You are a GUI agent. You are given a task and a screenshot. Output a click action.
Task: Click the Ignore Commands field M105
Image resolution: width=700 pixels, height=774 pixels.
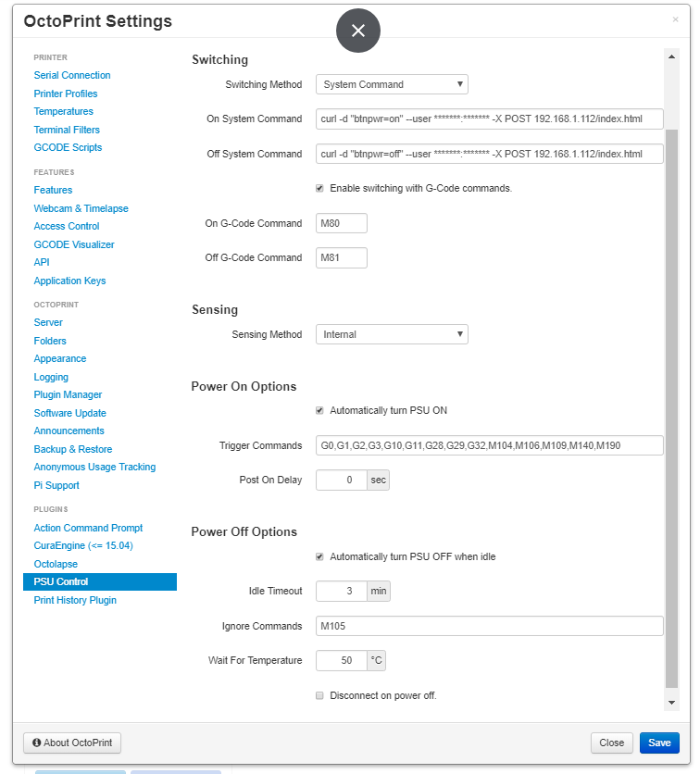click(489, 626)
